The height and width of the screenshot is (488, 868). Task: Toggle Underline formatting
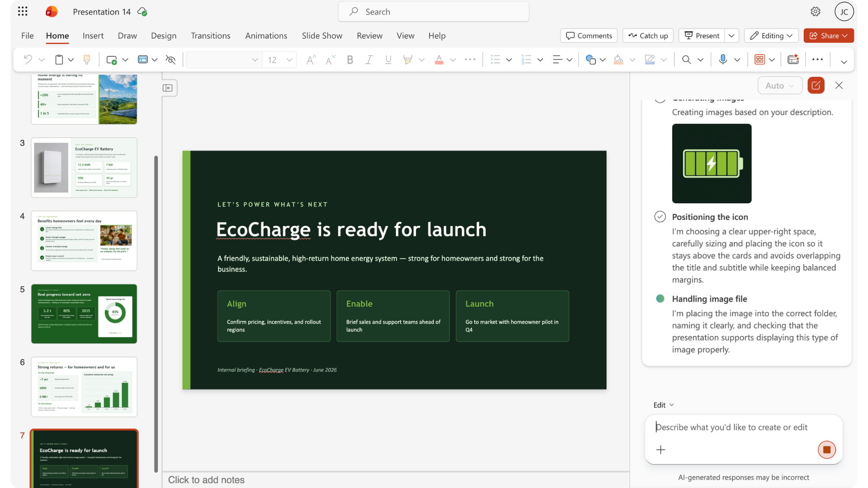tap(388, 60)
